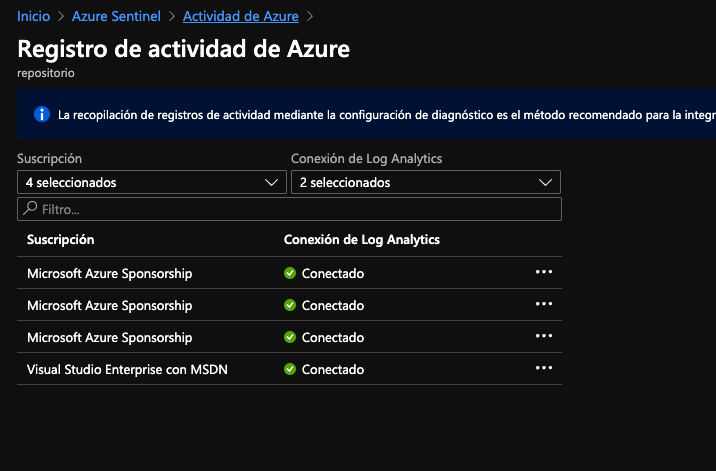Open the ellipsis menu for the third Azure Sponsorship row
The width and height of the screenshot is (716, 471).
(x=544, y=336)
